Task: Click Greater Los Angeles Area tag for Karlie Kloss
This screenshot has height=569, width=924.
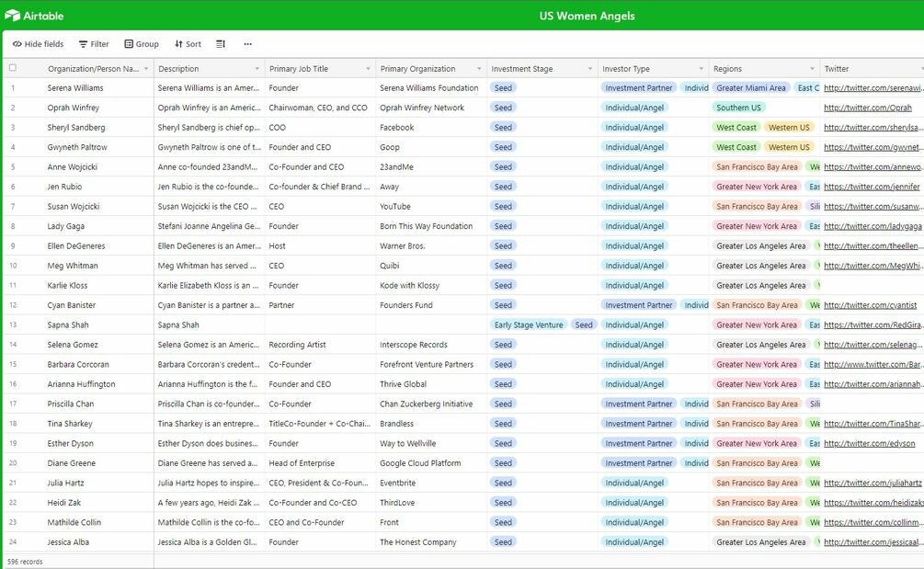Action: [760, 286]
